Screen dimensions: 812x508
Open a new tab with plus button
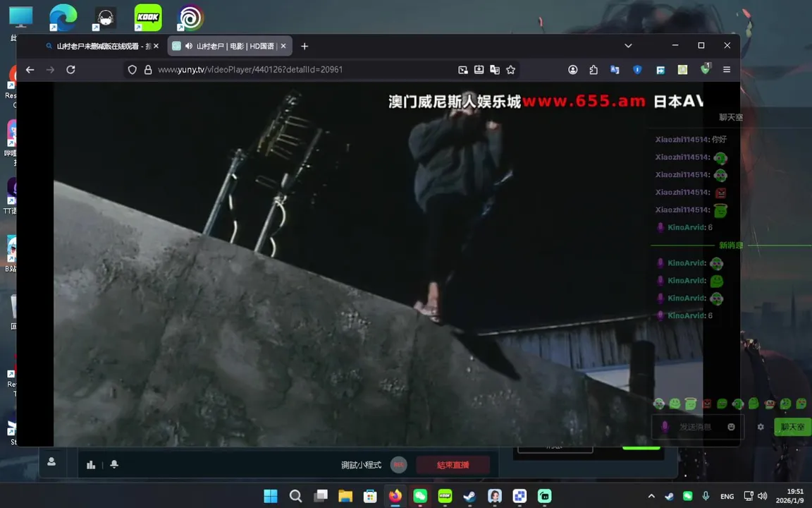coord(304,46)
